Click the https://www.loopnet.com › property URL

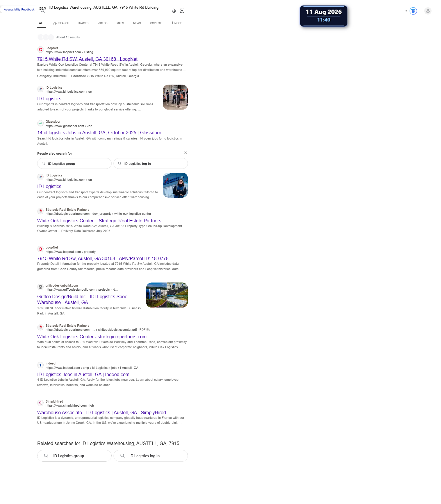(71, 252)
